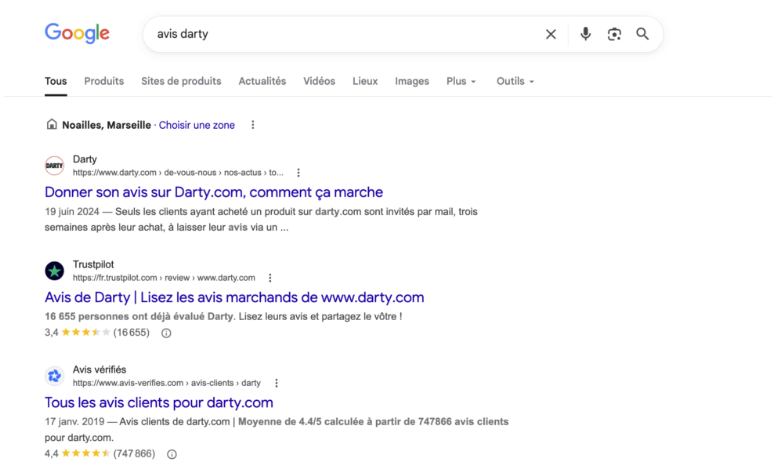Screen dimensions: 772x475
Task: Click the fr.trustpilot.com breadcrumb URL
Action: (x=164, y=278)
